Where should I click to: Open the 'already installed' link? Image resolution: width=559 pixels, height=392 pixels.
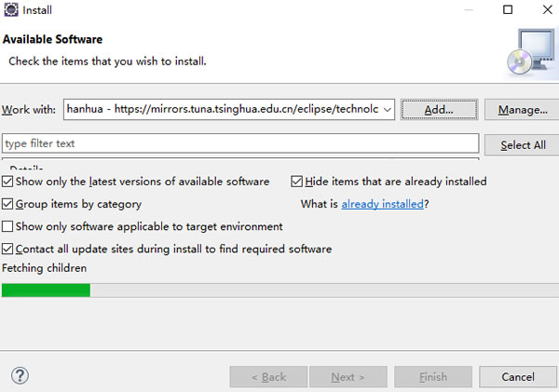(382, 204)
